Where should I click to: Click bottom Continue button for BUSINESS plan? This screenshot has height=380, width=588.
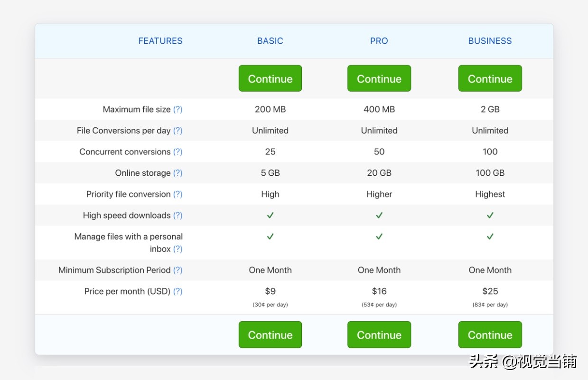490,335
